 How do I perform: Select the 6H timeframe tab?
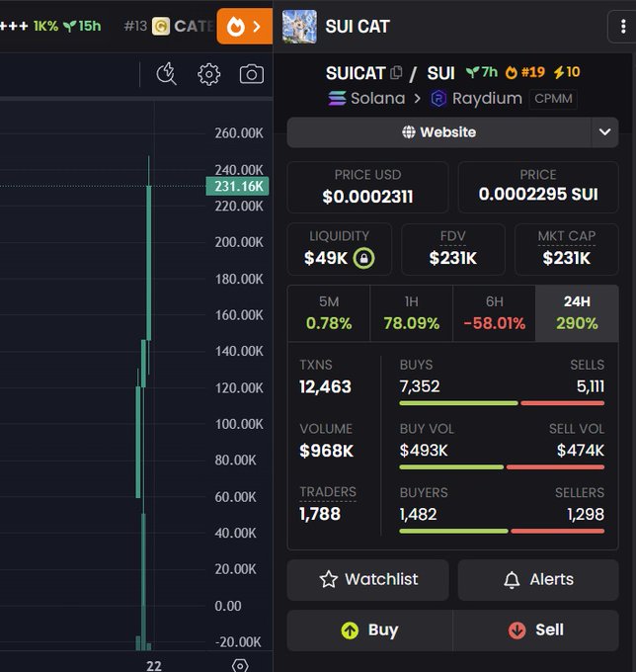494,313
